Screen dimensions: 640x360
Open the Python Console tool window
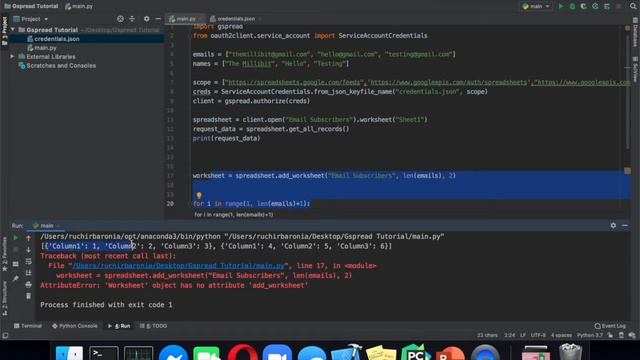point(75,326)
